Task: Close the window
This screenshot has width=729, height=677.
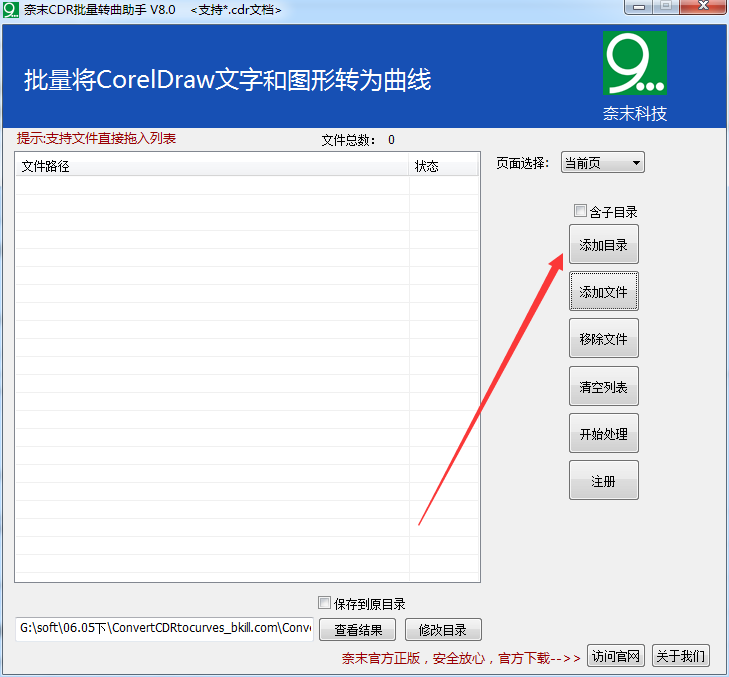Action: point(703,7)
